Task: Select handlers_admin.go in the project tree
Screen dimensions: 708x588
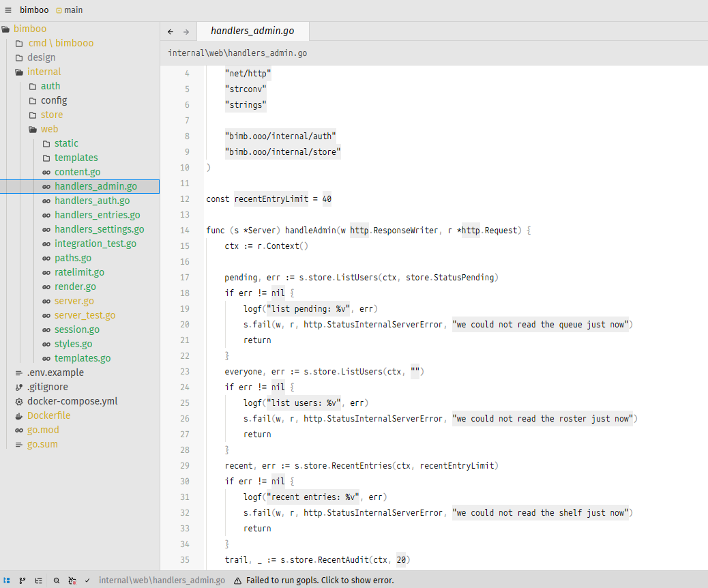Action: pyautogui.click(x=80, y=186)
